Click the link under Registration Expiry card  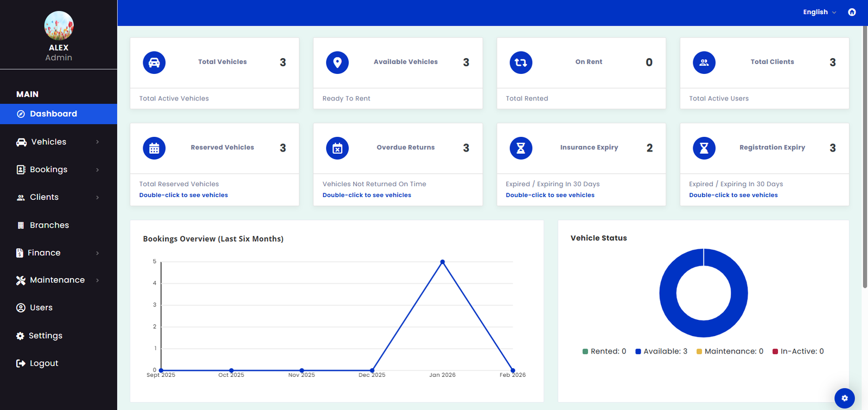733,195
